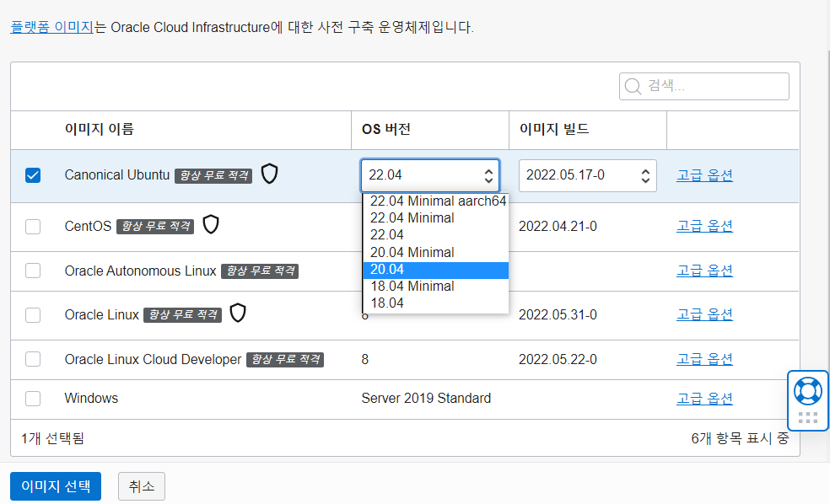Viewport: 830px width, 504px height.
Task: Open 고급 옵션 for Canonical Ubuntu
Action: (704, 175)
